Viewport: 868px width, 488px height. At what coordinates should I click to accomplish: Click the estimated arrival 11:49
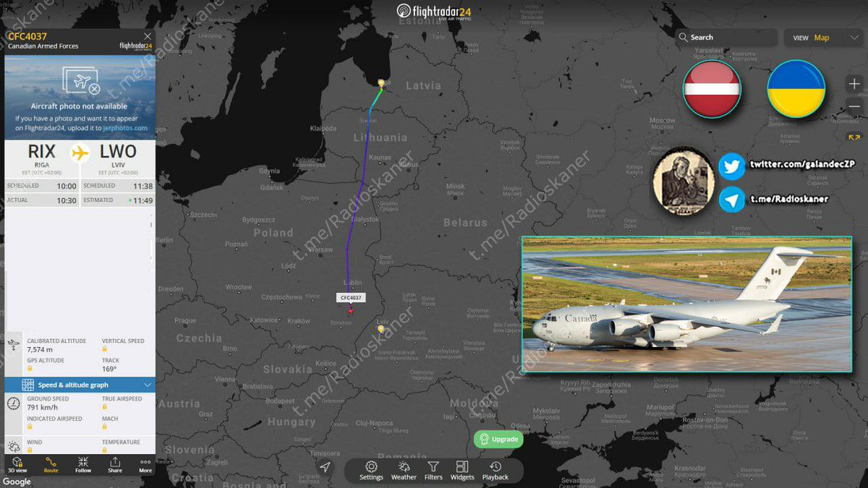click(142, 200)
